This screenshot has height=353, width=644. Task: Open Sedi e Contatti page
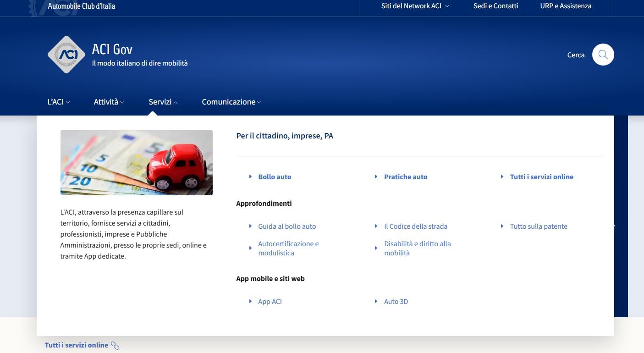click(x=495, y=6)
